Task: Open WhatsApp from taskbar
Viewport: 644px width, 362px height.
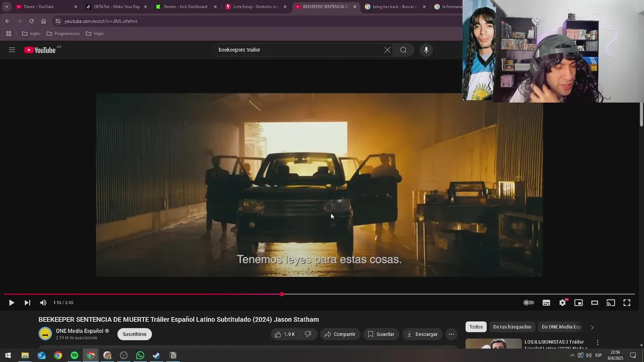Action: pos(140,355)
